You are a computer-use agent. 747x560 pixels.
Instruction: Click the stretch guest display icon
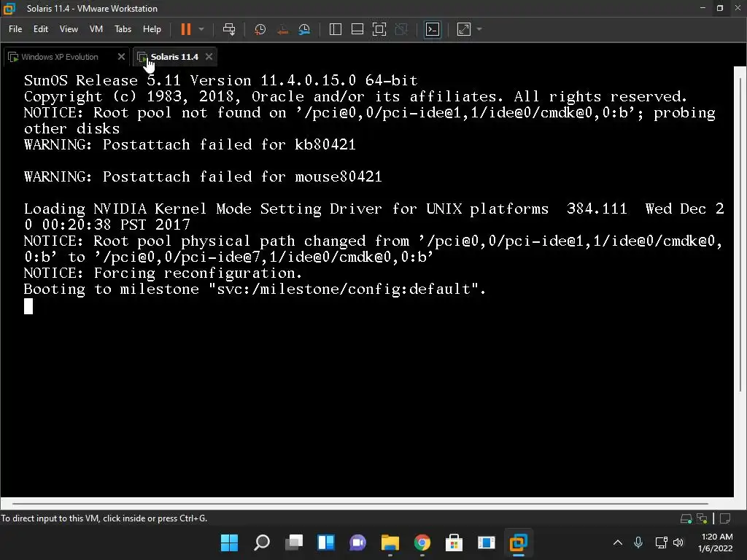pos(463,29)
